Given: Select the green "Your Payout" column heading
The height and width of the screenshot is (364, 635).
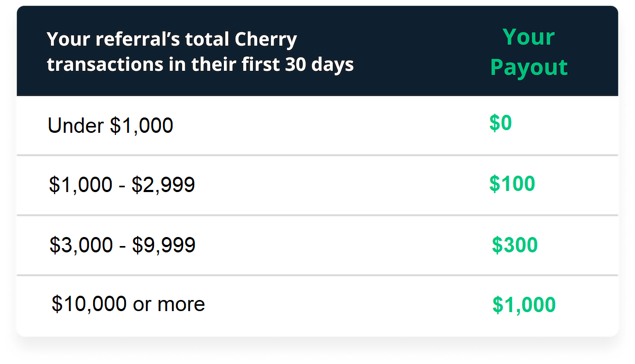Looking at the screenshot, I should pyautogui.click(x=529, y=52).
